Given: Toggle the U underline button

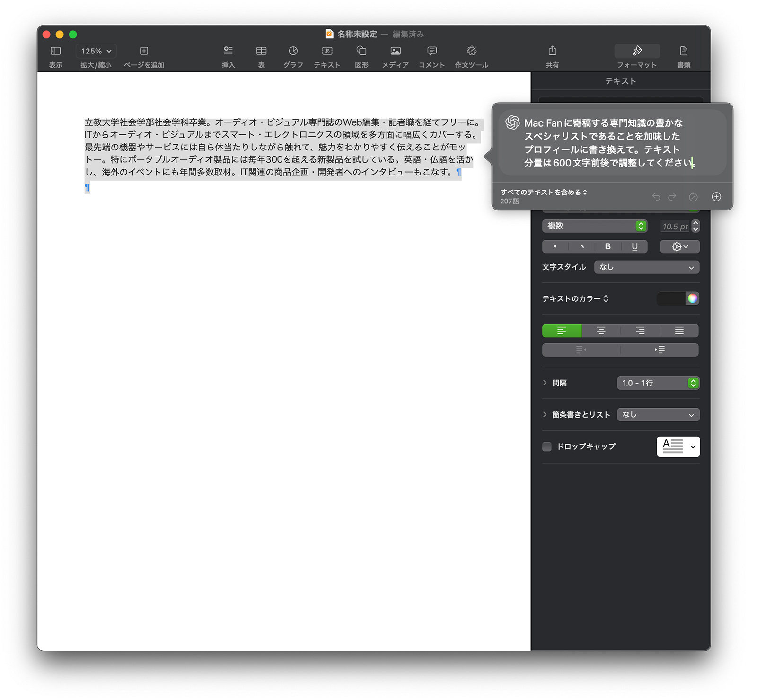Looking at the screenshot, I should pyautogui.click(x=634, y=246).
